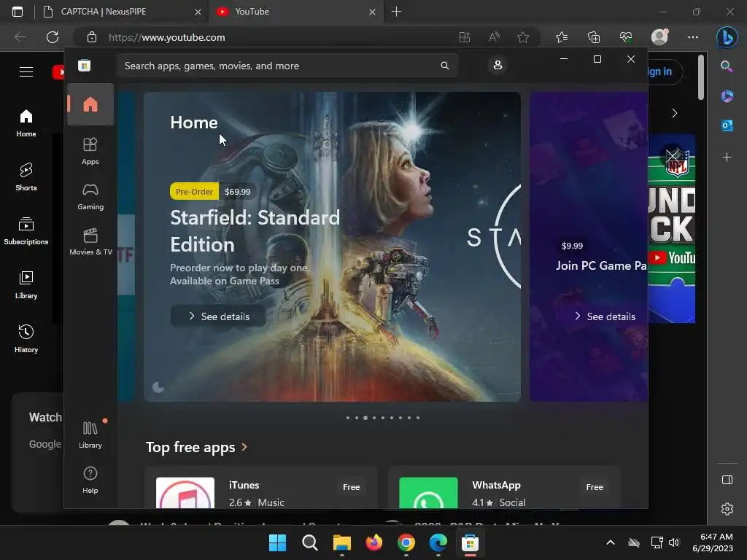Select the third carousel page dot
Viewport: 747px width, 560px height.
click(365, 418)
